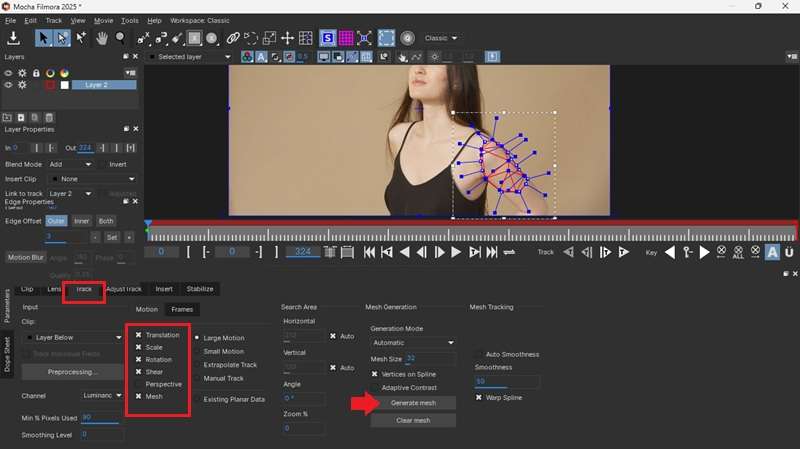The width and height of the screenshot is (800, 449).
Task: Open the Track menu
Action: pos(54,20)
